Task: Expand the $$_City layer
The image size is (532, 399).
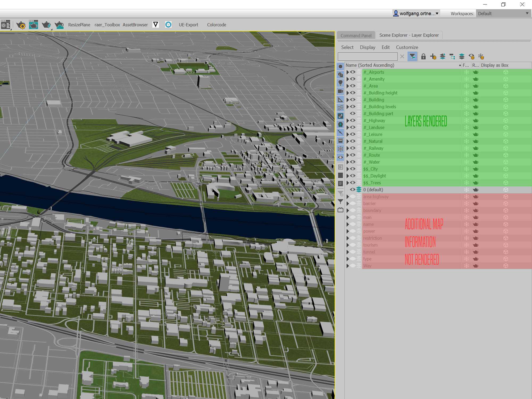Action: point(347,169)
